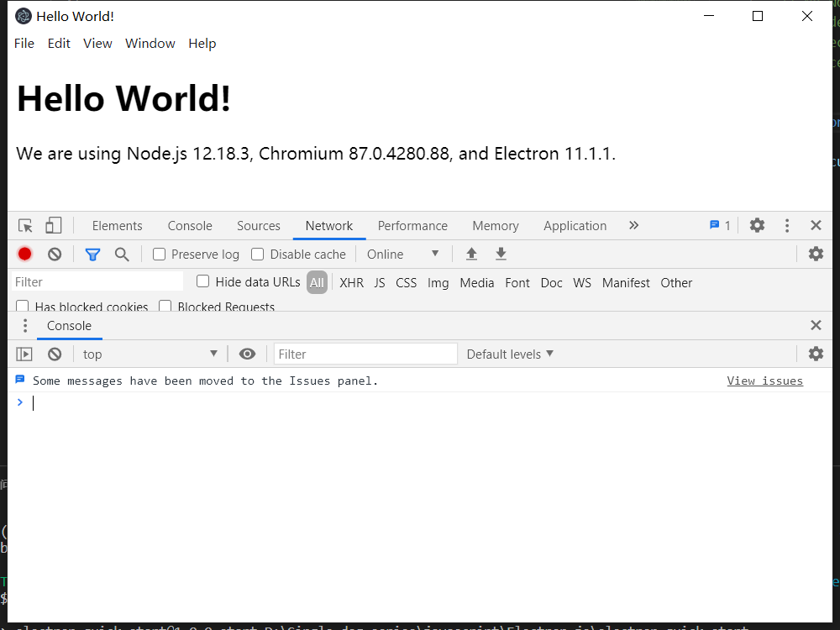Open the network search magnifier
The width and height of the screenshot is (840, 630).
point(122,255)
